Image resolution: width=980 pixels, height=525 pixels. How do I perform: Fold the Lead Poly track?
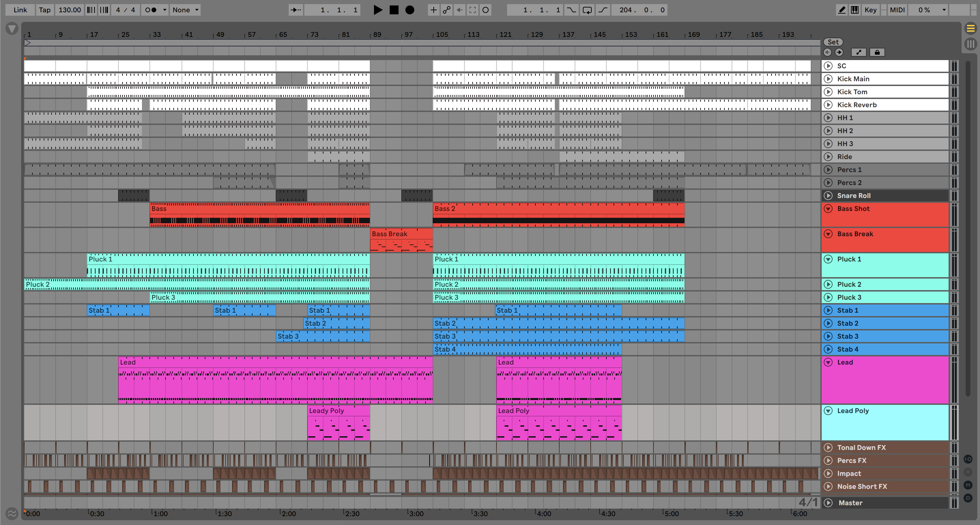click(x=828, y=411)
